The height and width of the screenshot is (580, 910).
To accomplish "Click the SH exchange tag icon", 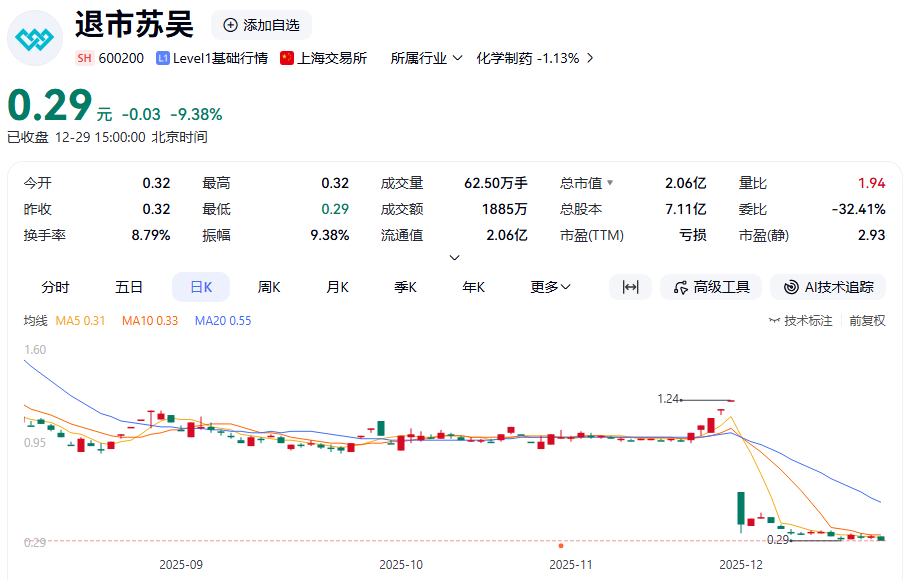I will coord(84,58).
